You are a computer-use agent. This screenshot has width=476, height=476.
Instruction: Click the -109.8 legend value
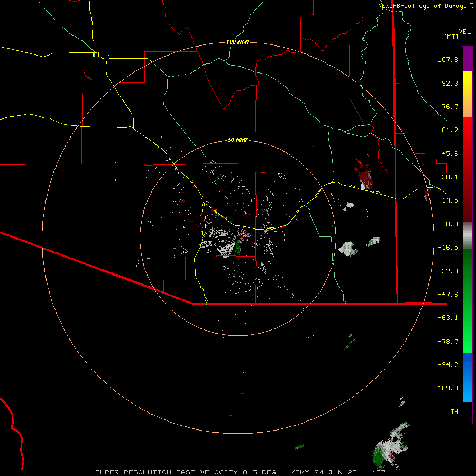point(446,388)
